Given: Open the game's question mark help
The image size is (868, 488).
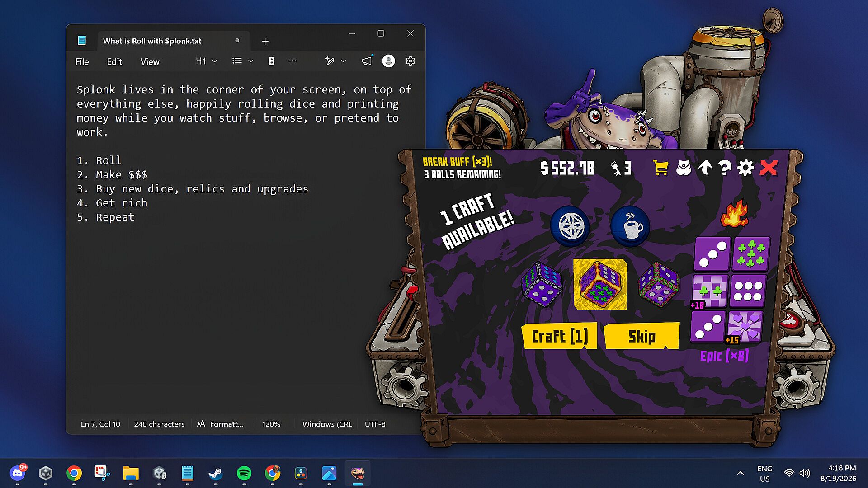Looking at the screenshot, I should pyautogui.click(x=725, y=168).
